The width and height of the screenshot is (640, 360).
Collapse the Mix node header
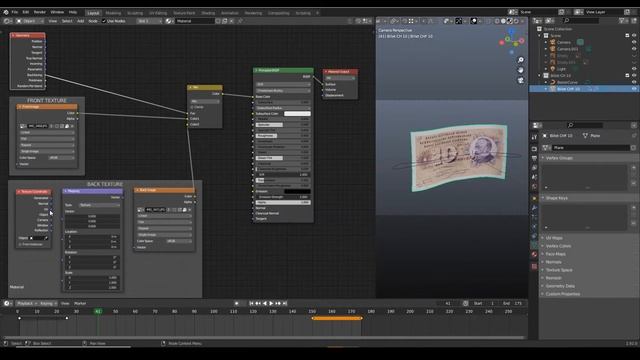point(190,87)
